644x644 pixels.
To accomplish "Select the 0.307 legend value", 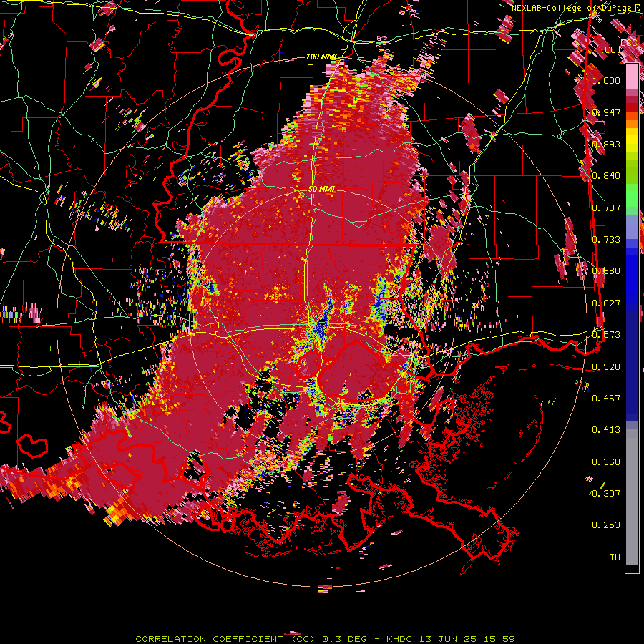I will (606, 494).
